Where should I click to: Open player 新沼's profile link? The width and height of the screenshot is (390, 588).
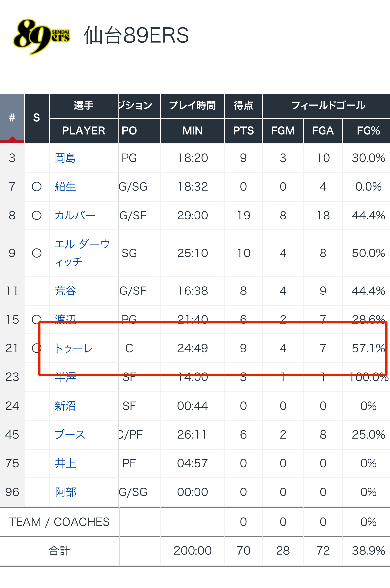pos(65,406)
